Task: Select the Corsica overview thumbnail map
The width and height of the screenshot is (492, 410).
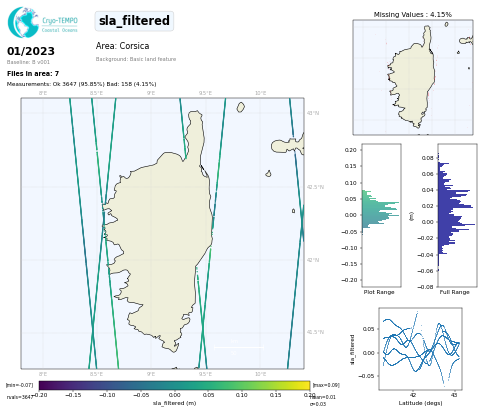Action: pyautogui.click(x=413, y=77)
